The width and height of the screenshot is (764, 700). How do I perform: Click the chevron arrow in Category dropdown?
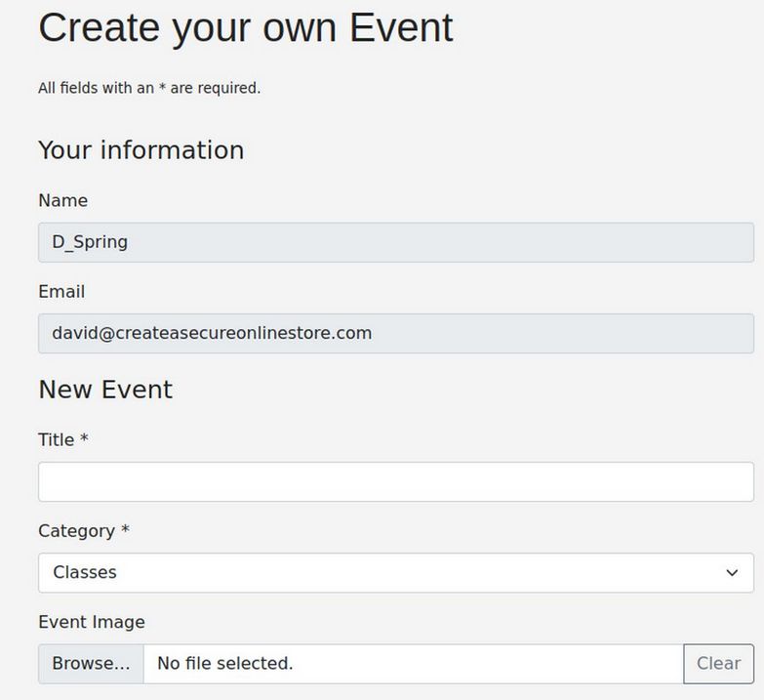[732, 573]
